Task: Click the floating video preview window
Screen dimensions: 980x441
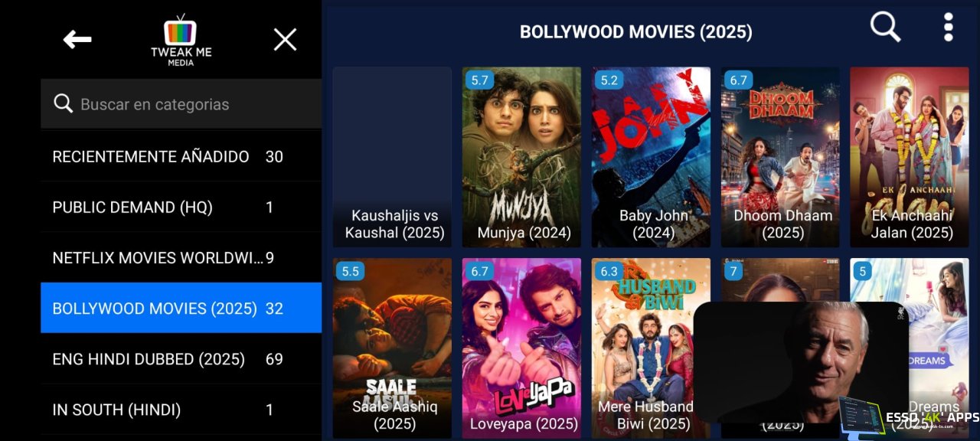Action: coord(801,362)
